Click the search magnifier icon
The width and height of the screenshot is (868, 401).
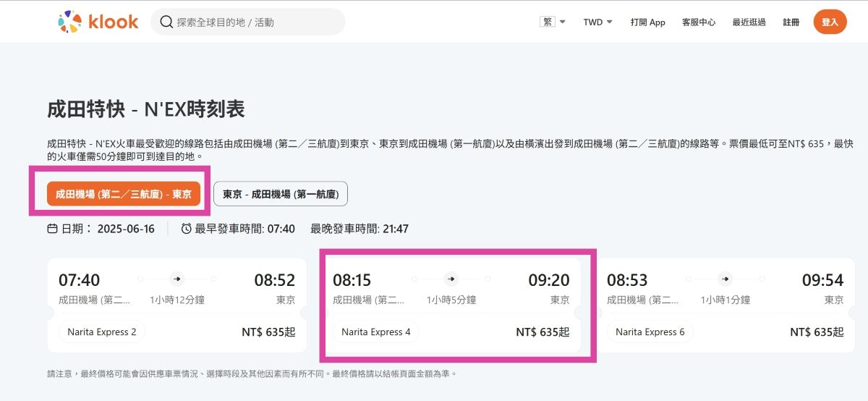click(x=166, y=22)
